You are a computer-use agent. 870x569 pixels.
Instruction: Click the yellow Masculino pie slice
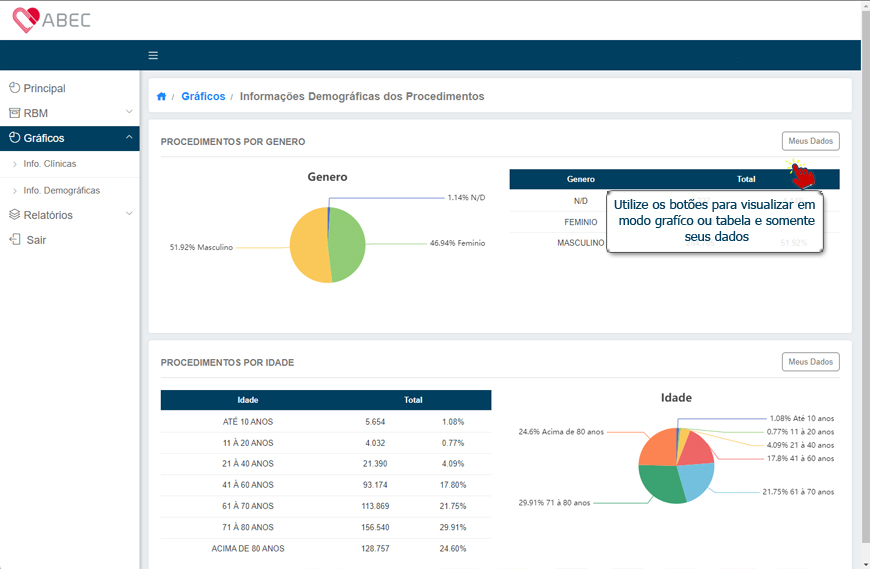pyautogui.click(x=308, y=245)
